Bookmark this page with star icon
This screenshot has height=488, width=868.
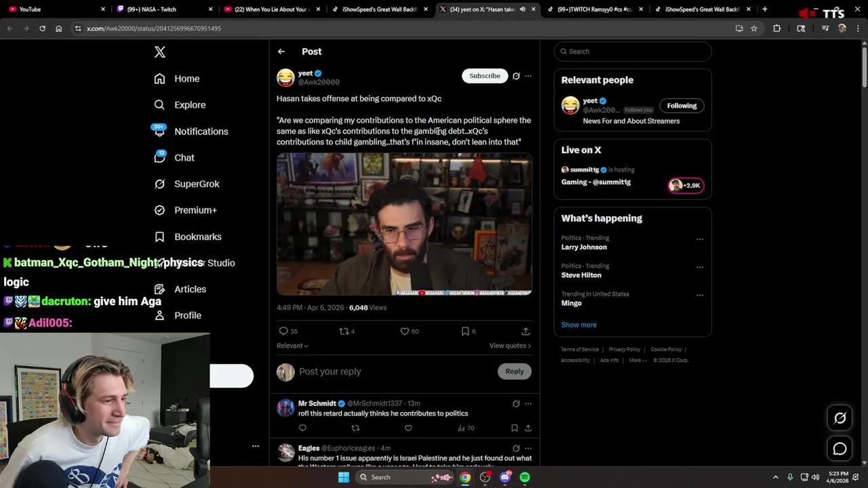point(754,28)
